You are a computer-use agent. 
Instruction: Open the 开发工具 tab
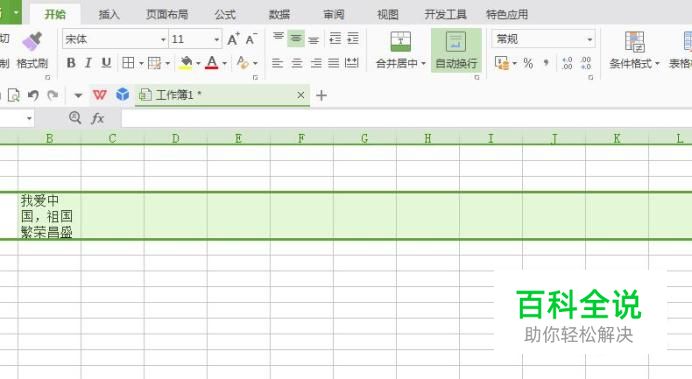[x=445, y=15]
